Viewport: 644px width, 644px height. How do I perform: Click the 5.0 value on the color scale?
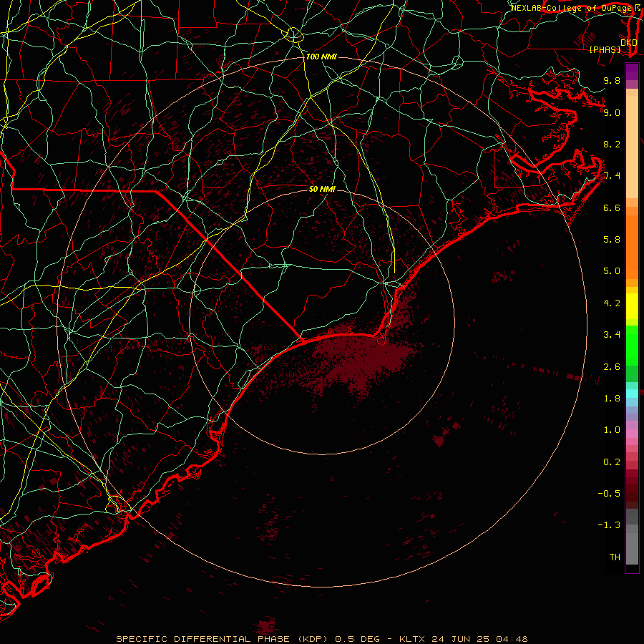(612, 271)
